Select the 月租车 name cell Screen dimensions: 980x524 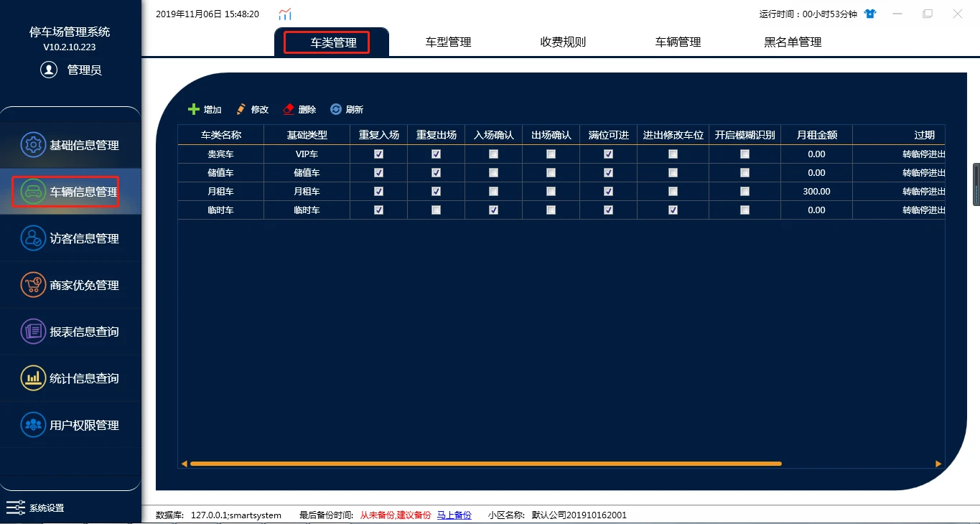221,192
